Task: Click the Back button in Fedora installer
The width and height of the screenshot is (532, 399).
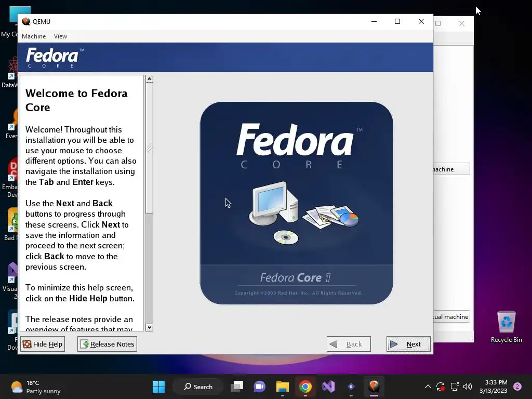Action: 349,344
